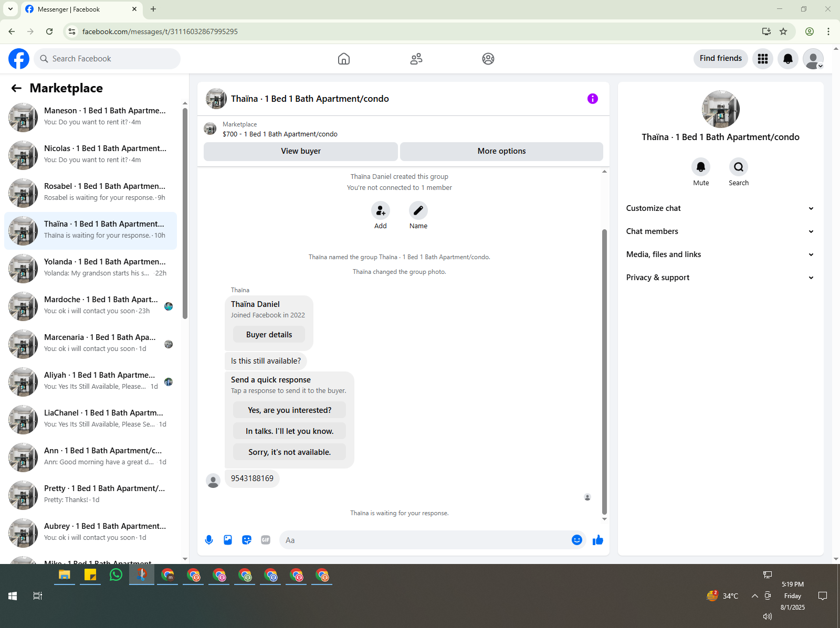
Task: Click the Add member icon
Action: (381, 211)
